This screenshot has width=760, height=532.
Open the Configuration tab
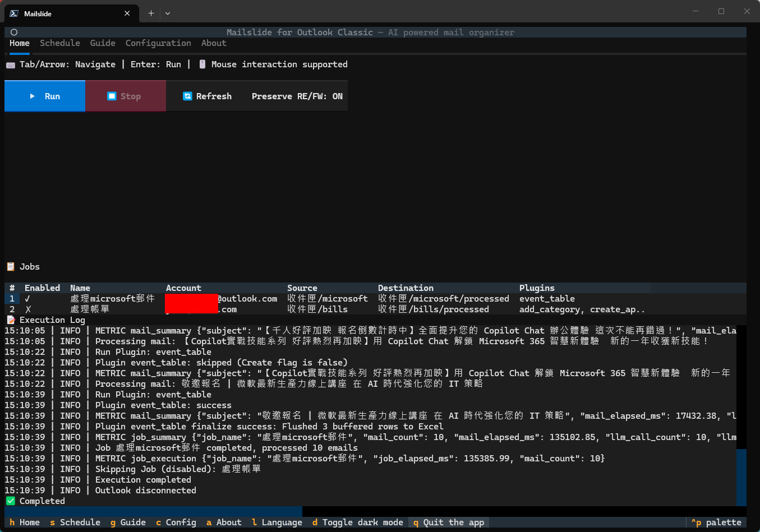point(158,43)
